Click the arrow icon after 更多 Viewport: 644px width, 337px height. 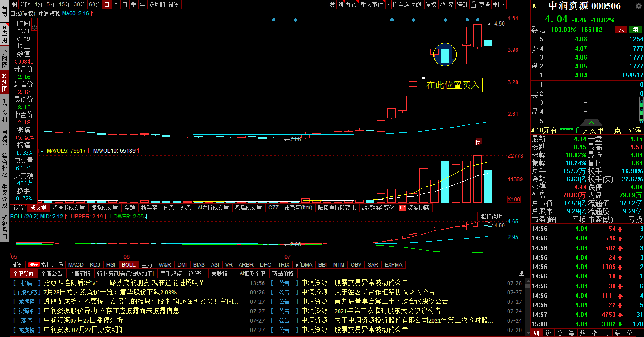coord(496,4)
